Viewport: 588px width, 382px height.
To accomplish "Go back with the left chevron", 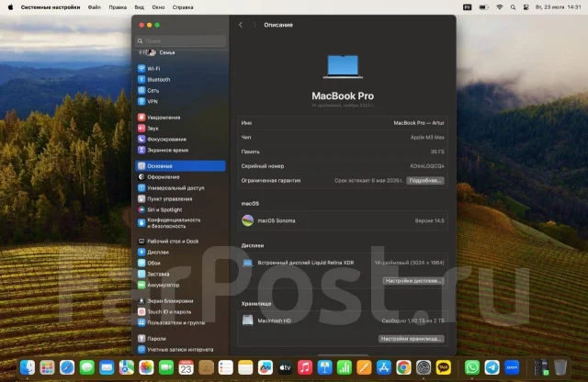I will (x=241, y=25).
